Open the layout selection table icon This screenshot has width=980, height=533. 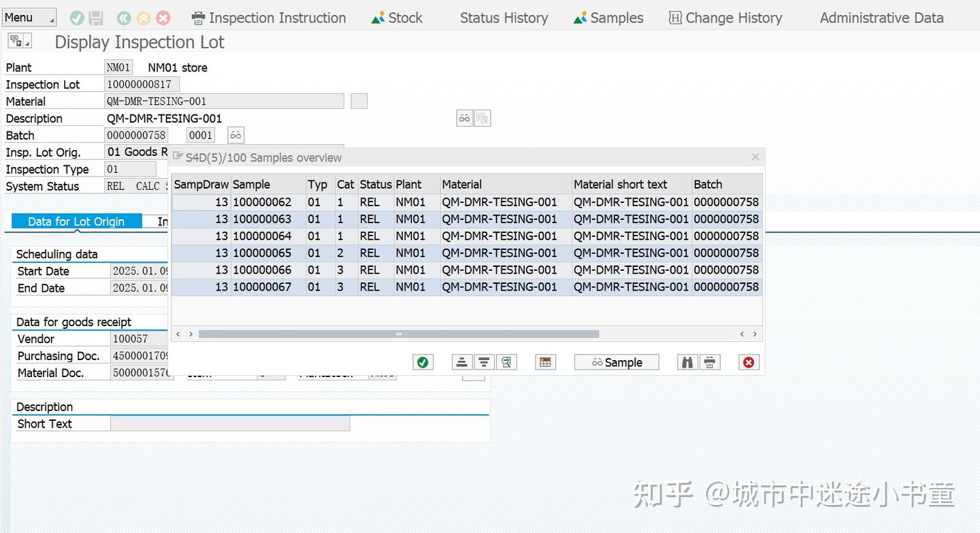(x=545, y=362)
